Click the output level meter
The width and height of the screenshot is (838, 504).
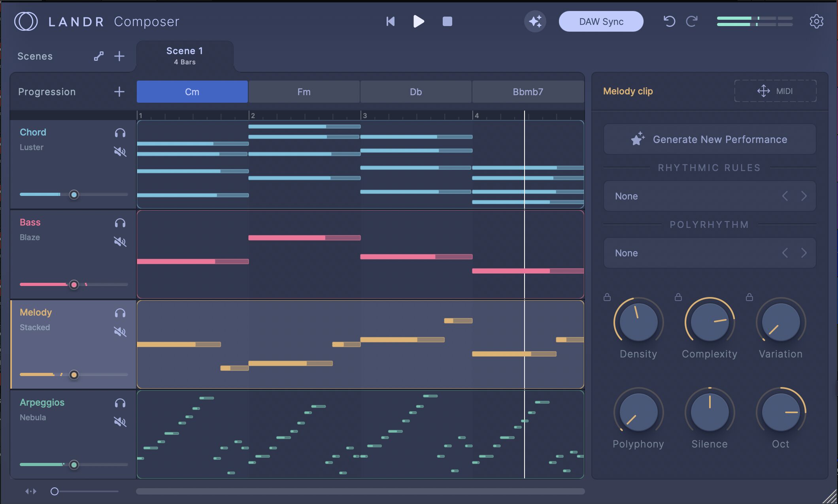coord(755,21)
